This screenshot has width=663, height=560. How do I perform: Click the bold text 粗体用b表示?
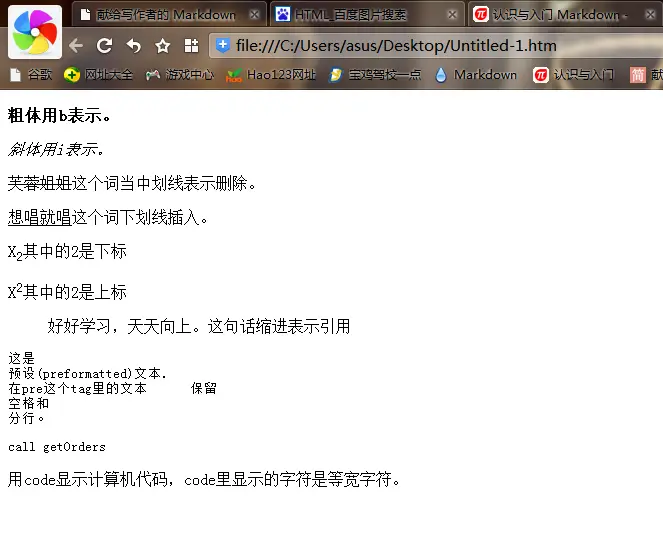(59, 115)
